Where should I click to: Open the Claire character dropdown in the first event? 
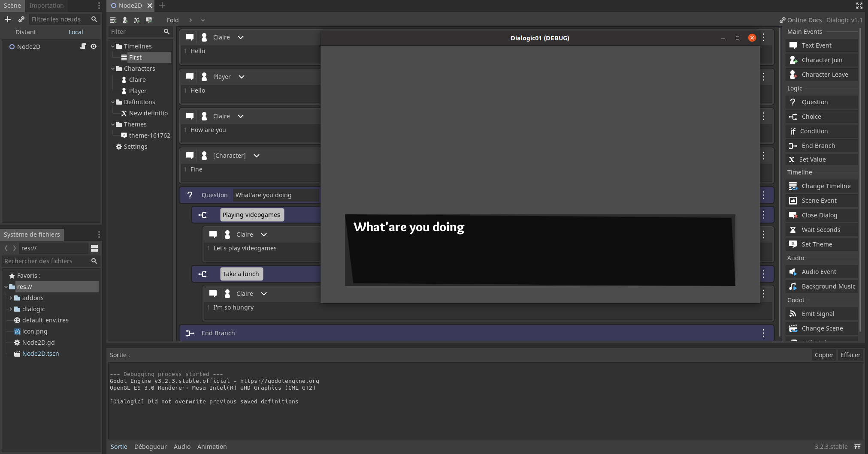pyautogui.click(x=241, y=37)
